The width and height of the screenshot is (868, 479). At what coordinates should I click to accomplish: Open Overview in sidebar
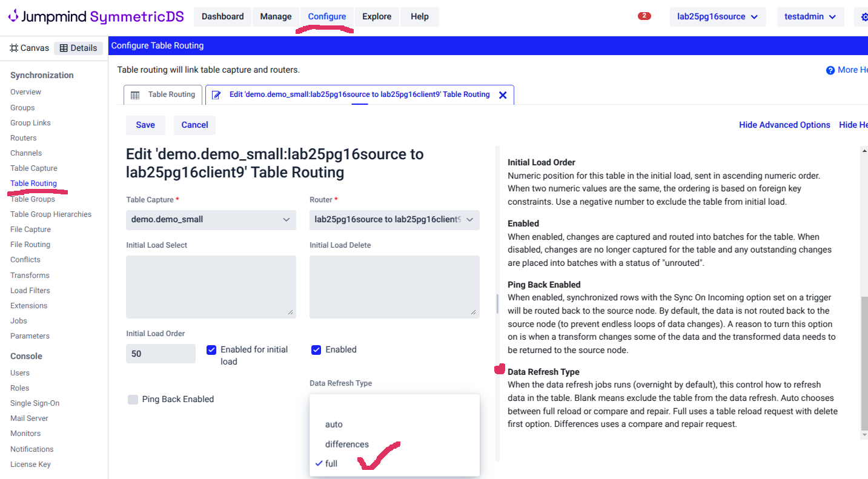(x=26, y=92)
